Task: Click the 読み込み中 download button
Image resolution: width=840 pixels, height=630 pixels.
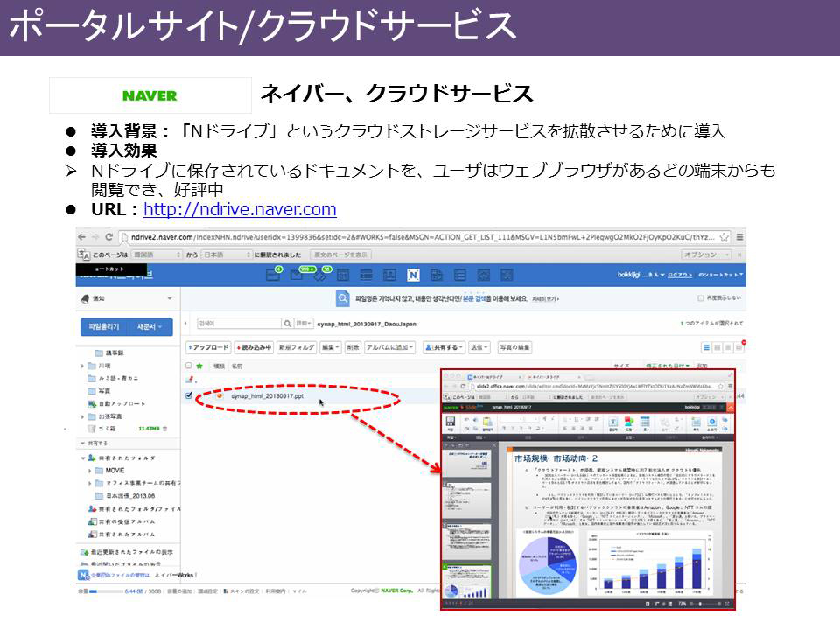Action: click(x=255, y=347)
